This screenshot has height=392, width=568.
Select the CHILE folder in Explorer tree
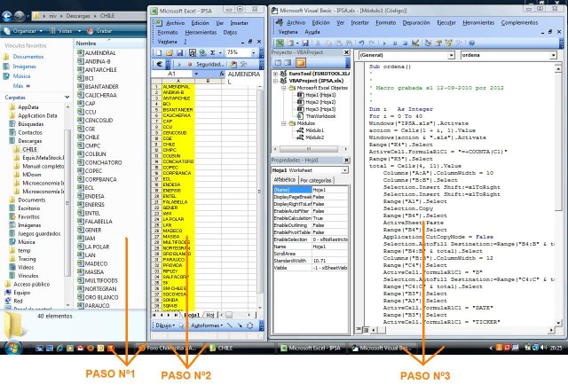(29, 150)
